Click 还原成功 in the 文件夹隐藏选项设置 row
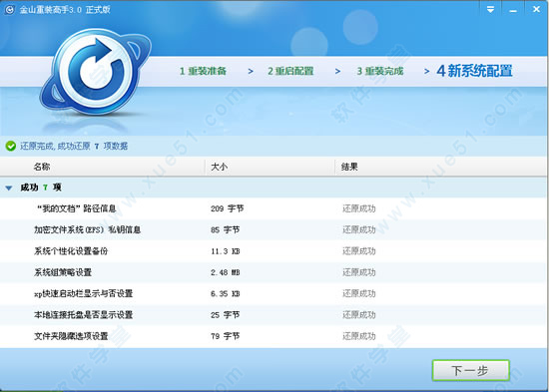The image size is (549, 392). pos(359,336)
